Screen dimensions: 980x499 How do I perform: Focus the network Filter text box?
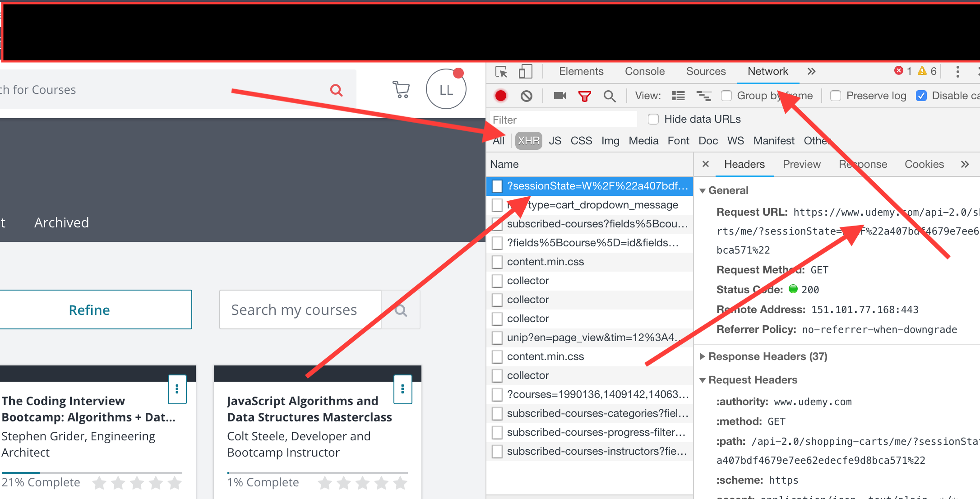(x=563, y=120)
